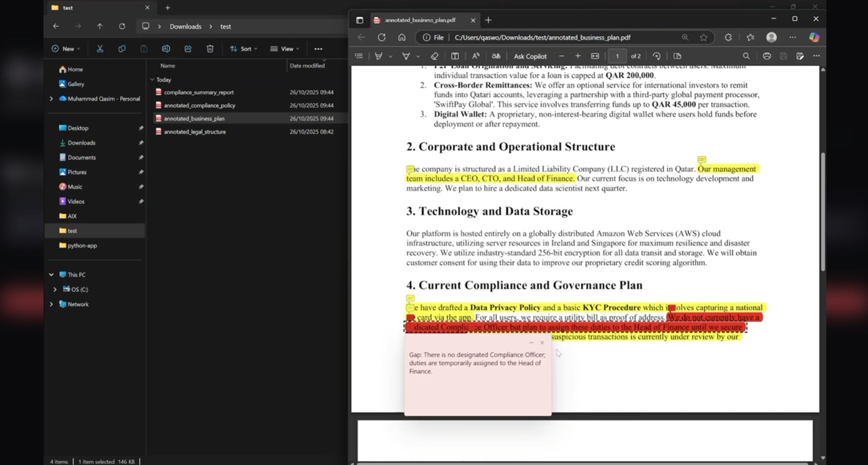Open the python-app folder in sidebar
This screenshot has height=465, width=868.
click(82, 245)
